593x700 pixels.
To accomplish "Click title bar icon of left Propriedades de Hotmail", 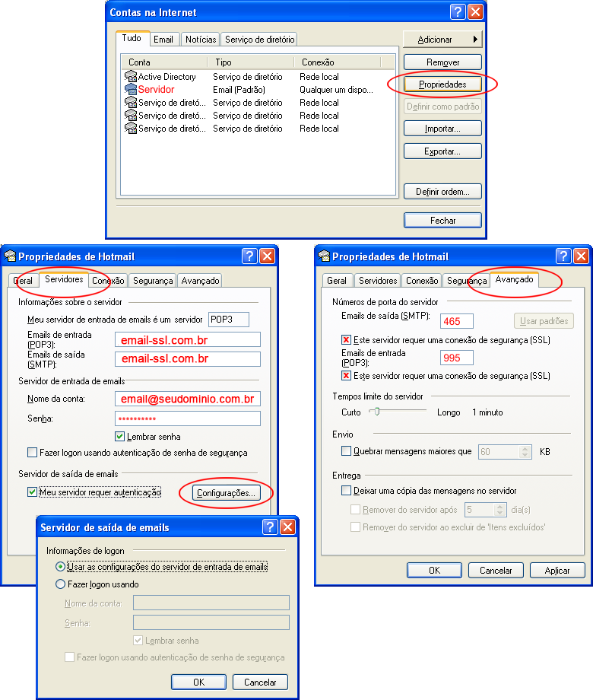I will coord(10,256).
